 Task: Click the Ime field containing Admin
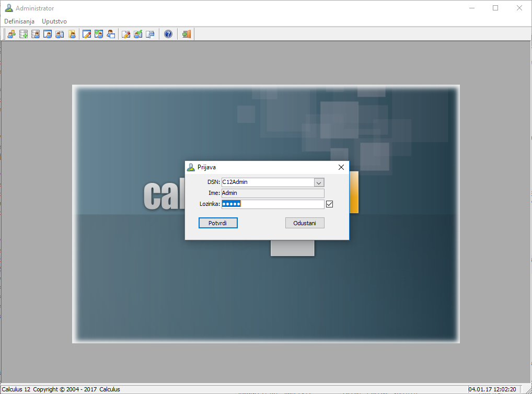click(272, 193)
